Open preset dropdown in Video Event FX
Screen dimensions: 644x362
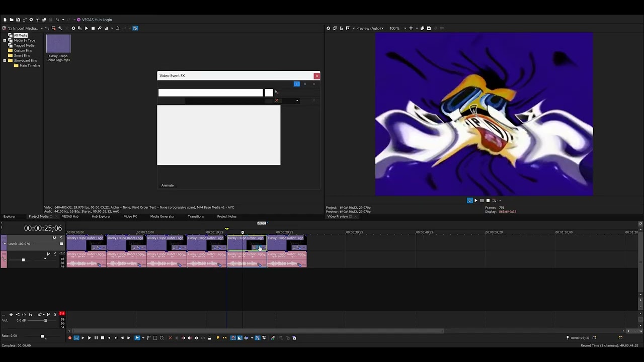tap(297, 101)
